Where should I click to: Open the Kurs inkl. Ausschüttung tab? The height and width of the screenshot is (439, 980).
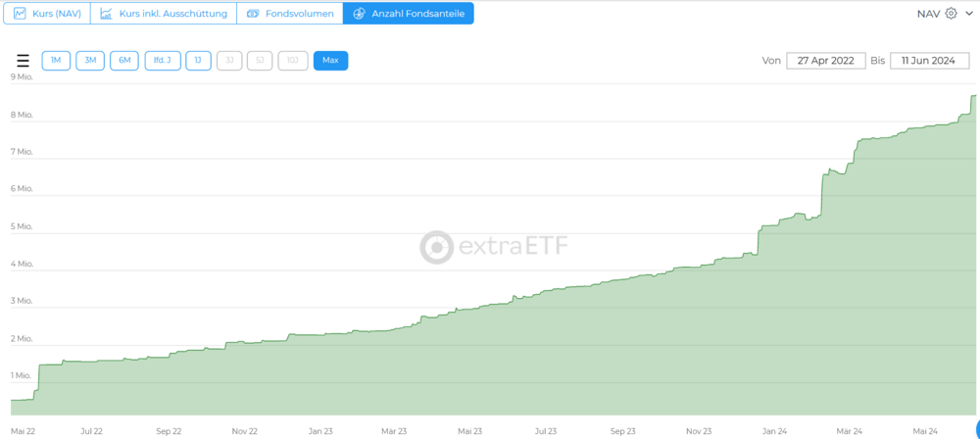click(x=172, y=14)
